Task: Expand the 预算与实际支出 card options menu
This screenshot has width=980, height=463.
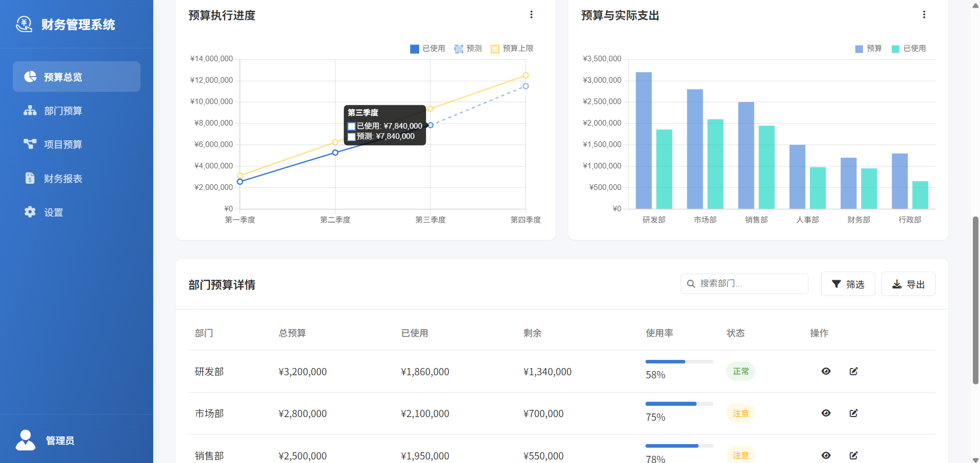Action: 924,15
